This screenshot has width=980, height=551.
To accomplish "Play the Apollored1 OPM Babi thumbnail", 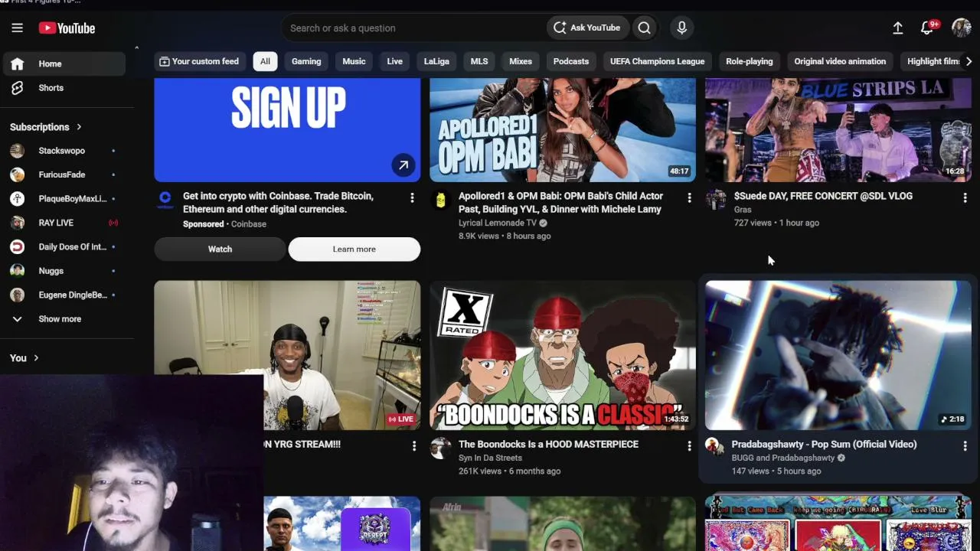I will (x=563, y=130).
